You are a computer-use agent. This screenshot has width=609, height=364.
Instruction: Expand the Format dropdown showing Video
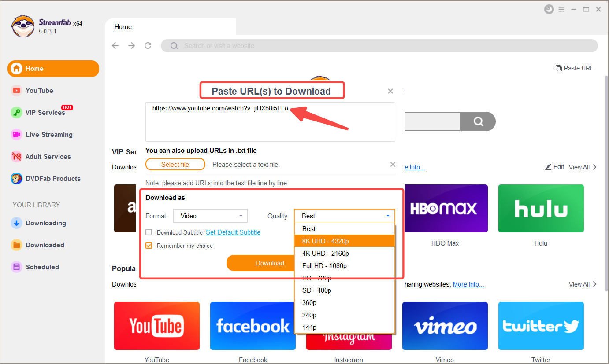pos(210,216)
